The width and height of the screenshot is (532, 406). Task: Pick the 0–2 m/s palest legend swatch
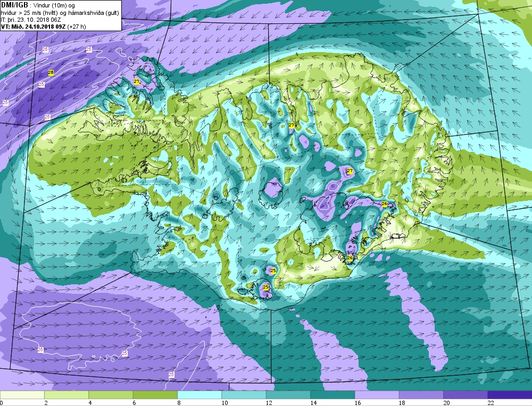(x=22, y=395)
